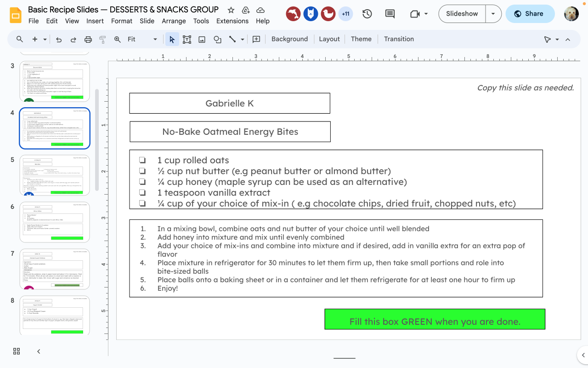Show the +11 more collaborators
The width and height of the screenshot is (588, 368).
[345, 14]
